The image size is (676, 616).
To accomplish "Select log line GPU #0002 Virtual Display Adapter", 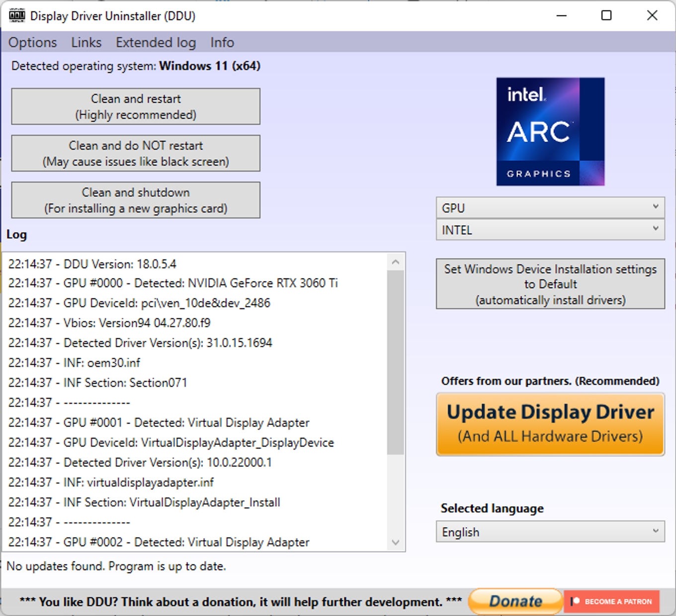I will 159,542.
